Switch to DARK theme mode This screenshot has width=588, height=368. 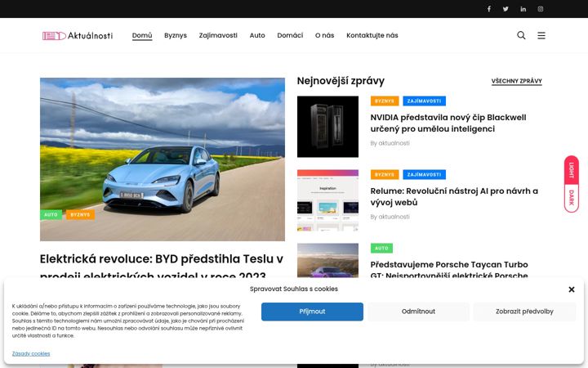[571, 198]
